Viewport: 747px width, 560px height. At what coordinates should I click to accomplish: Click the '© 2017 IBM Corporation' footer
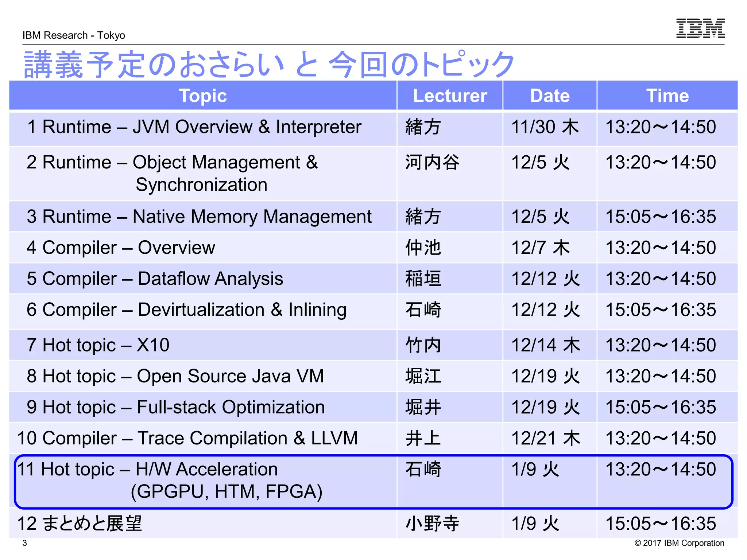pyautogui.click(x=680, y=543)
